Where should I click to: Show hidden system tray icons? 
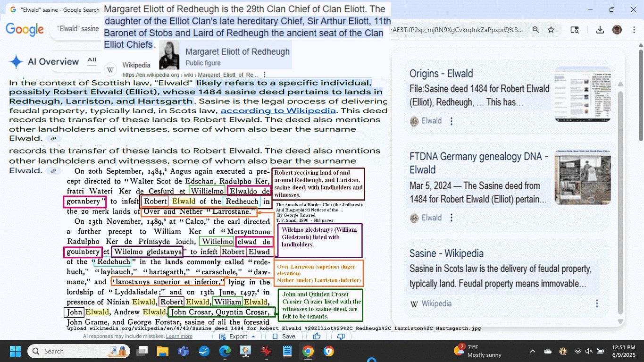coord(533,351)
